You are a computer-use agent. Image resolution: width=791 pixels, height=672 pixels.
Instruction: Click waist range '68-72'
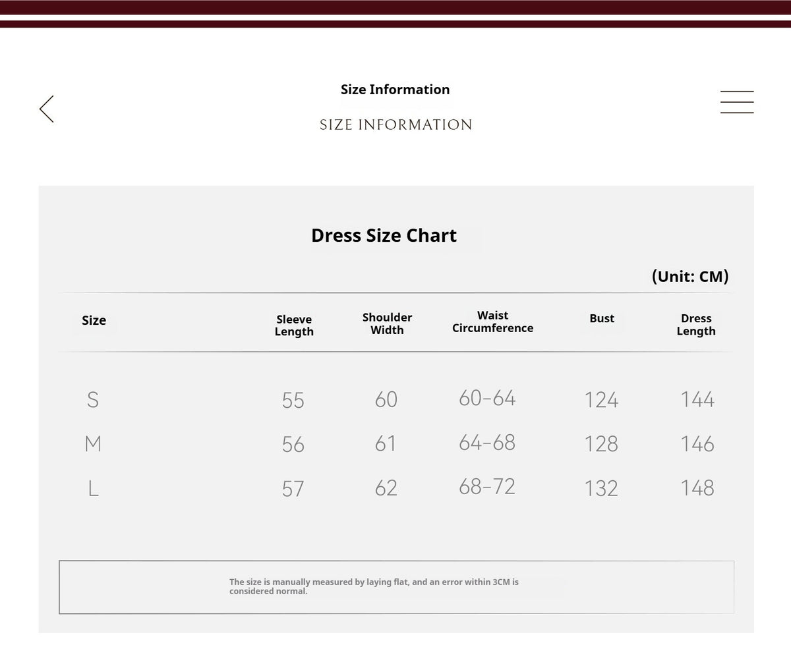click(487, 486)
